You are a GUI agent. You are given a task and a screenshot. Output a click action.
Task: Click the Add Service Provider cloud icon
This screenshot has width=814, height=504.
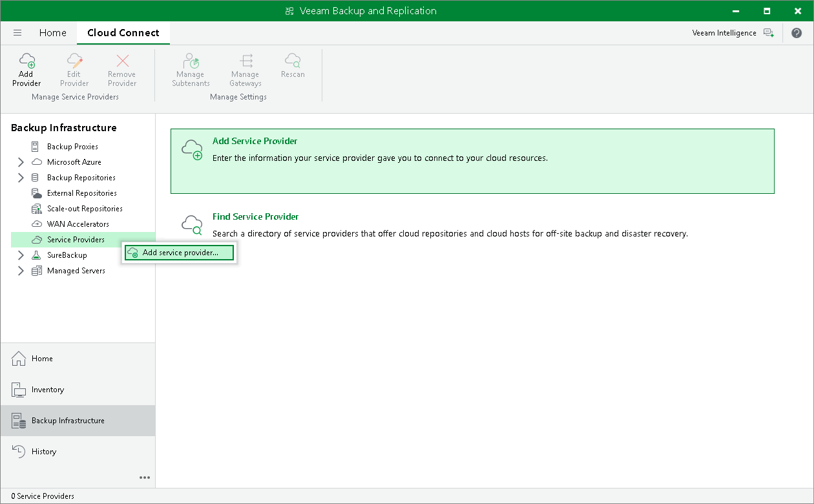click(192, 150)
